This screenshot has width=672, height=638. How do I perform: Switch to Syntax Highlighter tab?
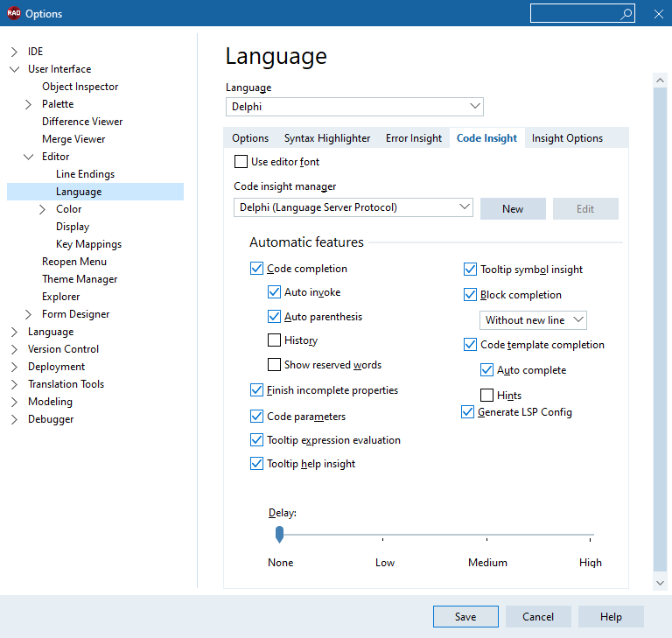[x=327, y=138]
